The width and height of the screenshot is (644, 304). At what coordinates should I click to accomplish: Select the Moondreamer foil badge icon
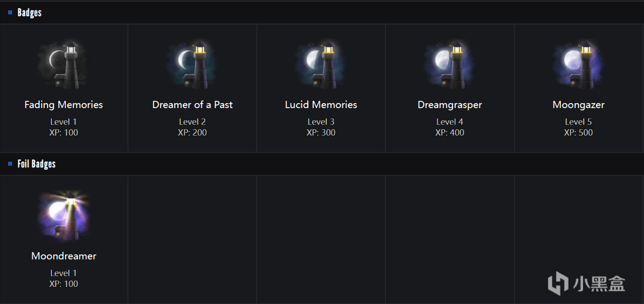point(63,216)
